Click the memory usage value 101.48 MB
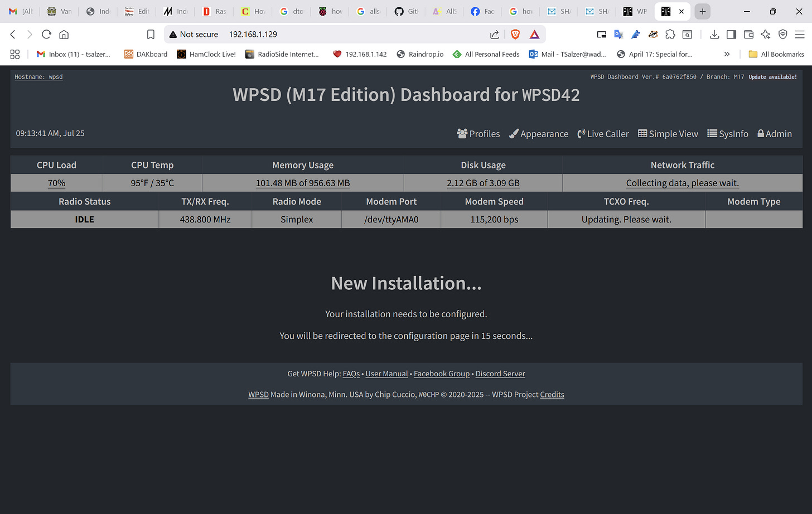The width and height of the screenshot is (812, 514). (x=303, y=183)
